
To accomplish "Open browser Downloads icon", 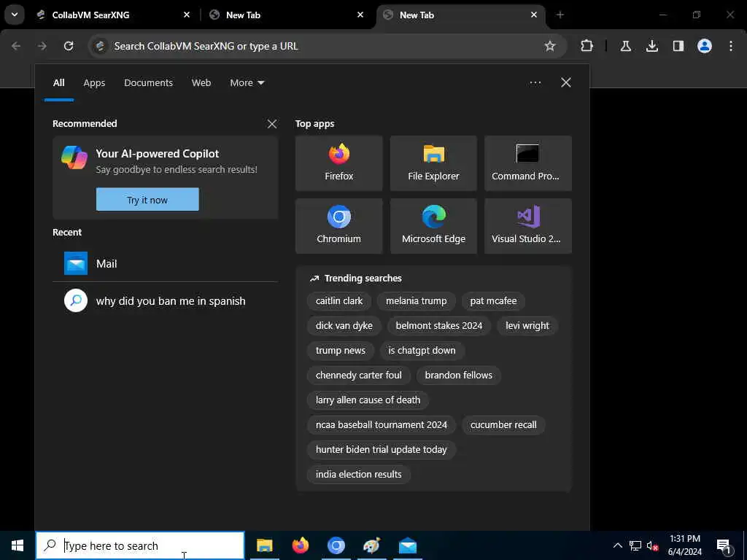I will (651, 46).
